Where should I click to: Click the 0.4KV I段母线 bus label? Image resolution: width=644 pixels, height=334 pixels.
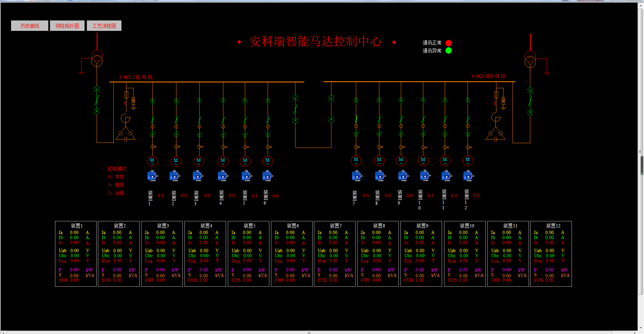pyautogui.click(x=136, y=77)
